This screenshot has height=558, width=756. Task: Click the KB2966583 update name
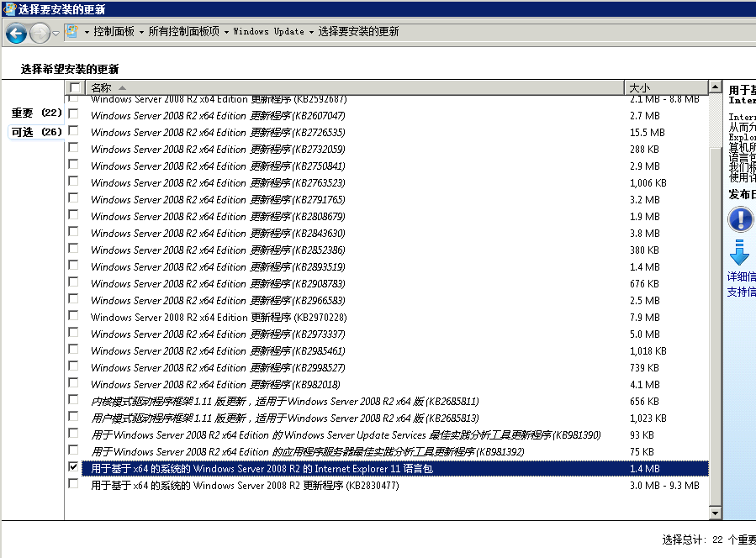pyautogui.click(x=218, y=301)
